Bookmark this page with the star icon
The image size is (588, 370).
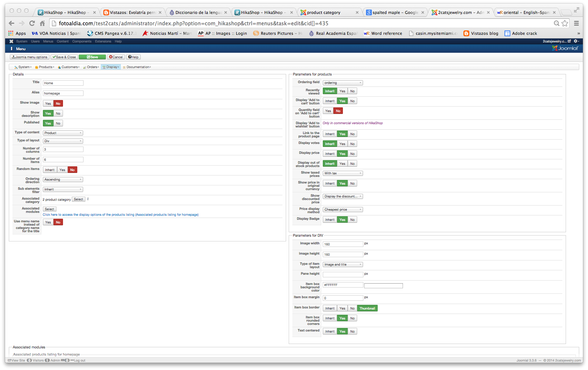[x=565, y=23]
